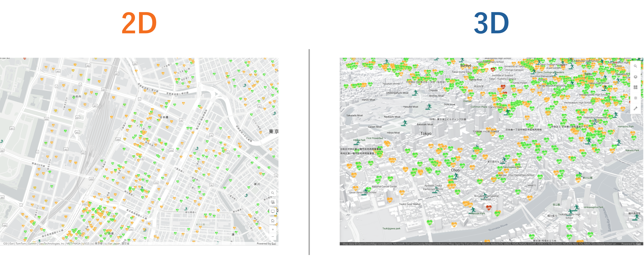This screenshot has width=644, height=258.
Task: Open the layers list in the 3D scene
Action: point(635,77)
